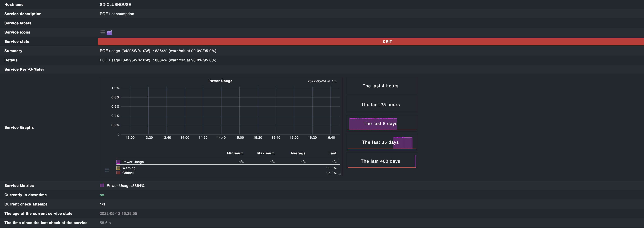
Task: Toggle the Critical threshold line visibility
Action: 118,173
